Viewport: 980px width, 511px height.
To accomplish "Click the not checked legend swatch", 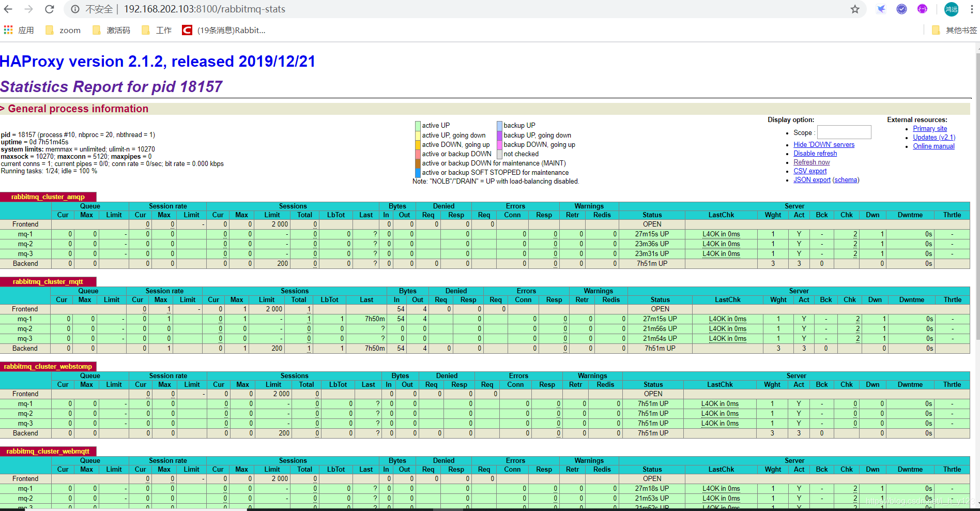I will 499,154.
